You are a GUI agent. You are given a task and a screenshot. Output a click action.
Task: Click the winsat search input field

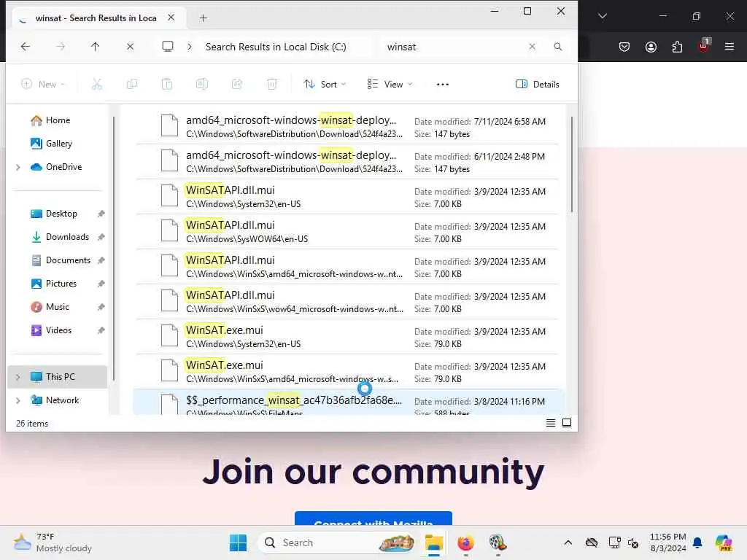click(x=452, y=47)
